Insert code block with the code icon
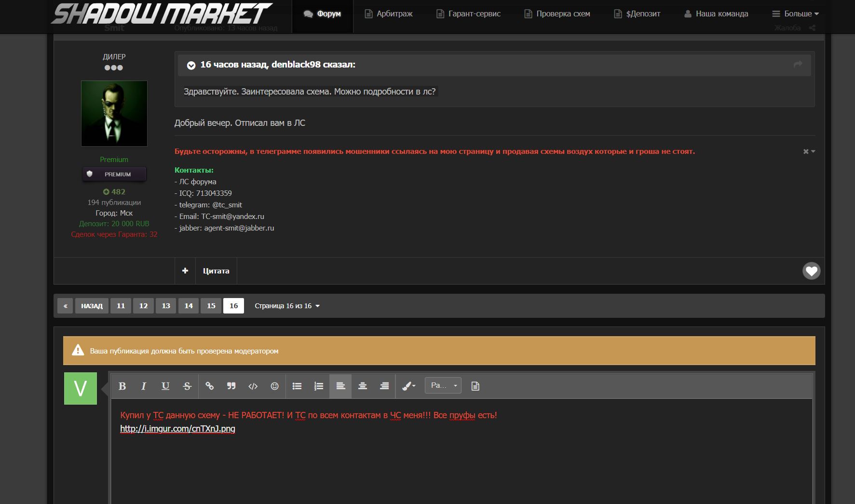The image size is (855, 504). click(x=253, y=386)
